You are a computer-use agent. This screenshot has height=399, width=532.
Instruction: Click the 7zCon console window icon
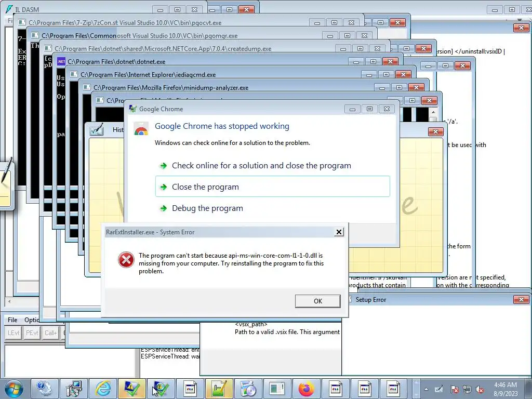[x=22, y=22]
